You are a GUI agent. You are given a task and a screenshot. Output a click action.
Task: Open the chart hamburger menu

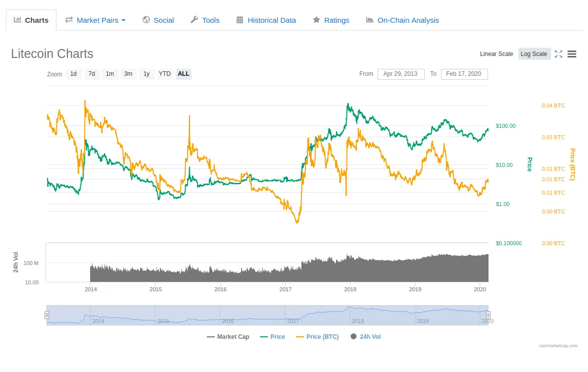pos(572,54)
